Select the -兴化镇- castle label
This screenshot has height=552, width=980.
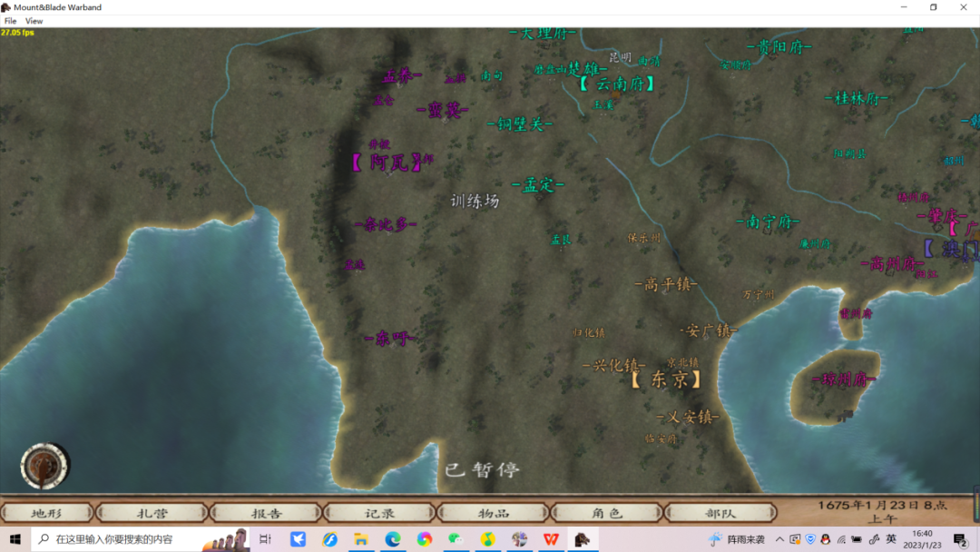pos(613,365)
